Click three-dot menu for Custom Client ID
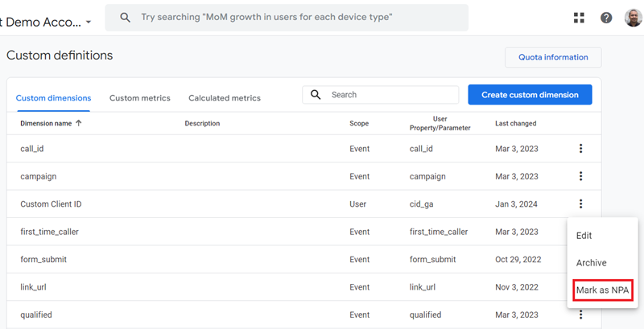 coord(580,204)
